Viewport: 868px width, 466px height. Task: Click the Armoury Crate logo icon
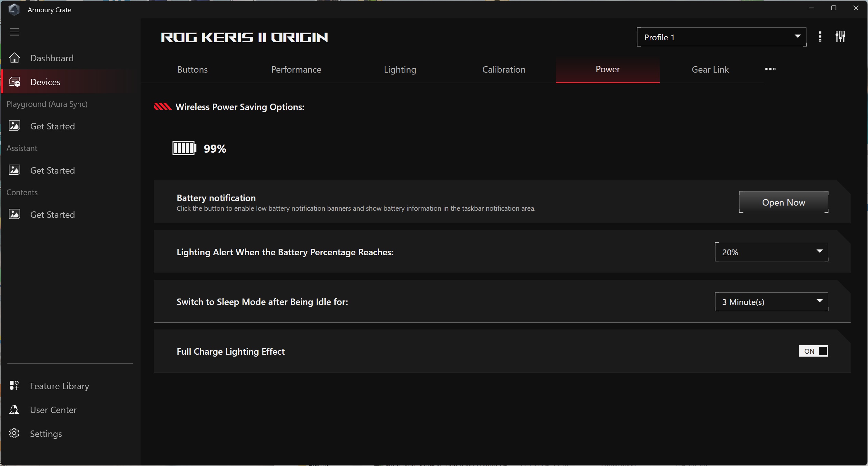pyautogui.click(x=14, y=9)
